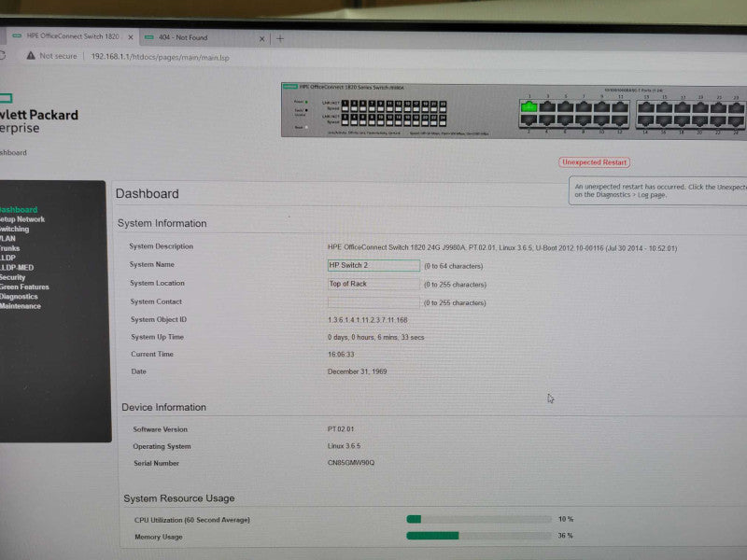Screen dimensions: 747x560
Task: Click the Serial Number value
Action: point(351,462)
